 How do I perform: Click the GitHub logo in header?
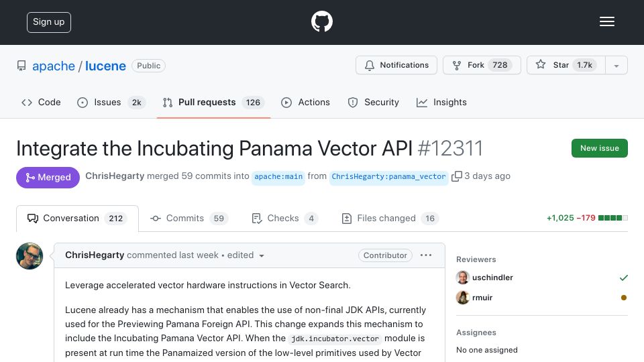click(x=321, y=21)
